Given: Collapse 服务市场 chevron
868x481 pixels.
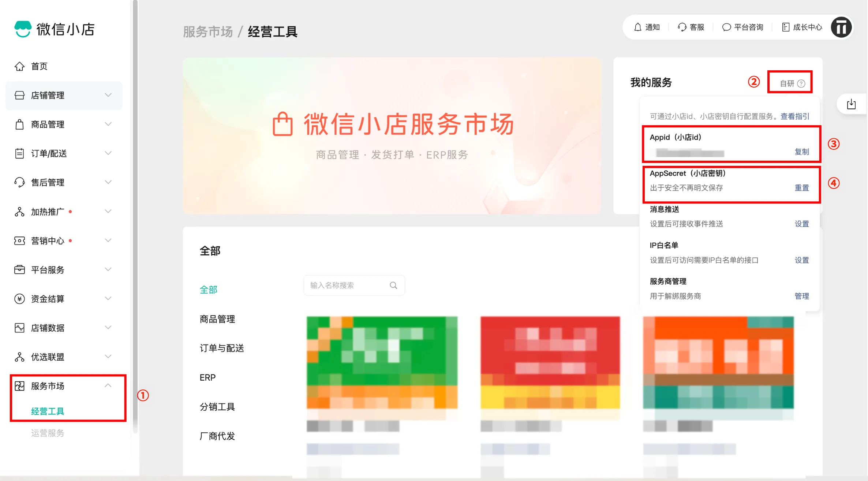Looking at the screenshot, I should pos(108,385).
